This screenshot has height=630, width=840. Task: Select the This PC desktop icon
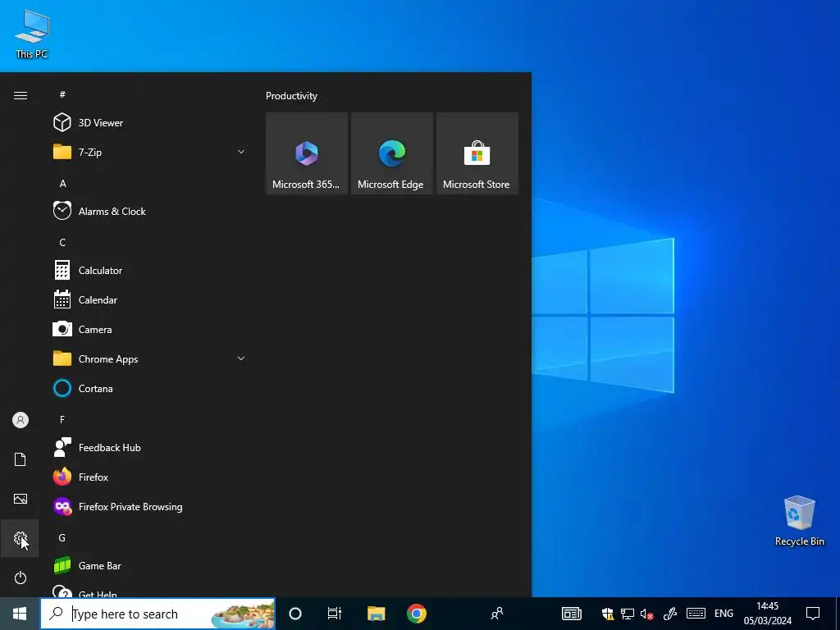(32, 34)
